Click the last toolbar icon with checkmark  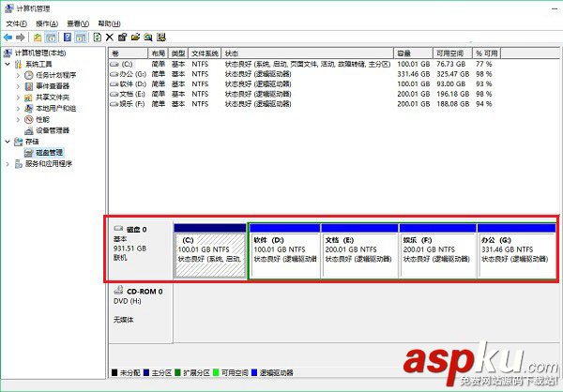(x=161, y=37)
